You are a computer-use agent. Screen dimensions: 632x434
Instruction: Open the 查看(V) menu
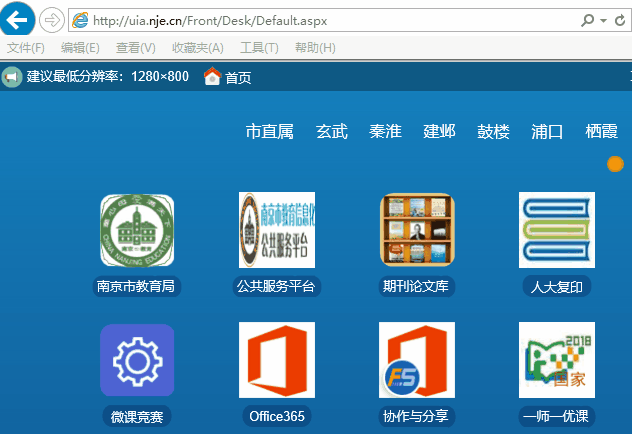tap(135, 48)
